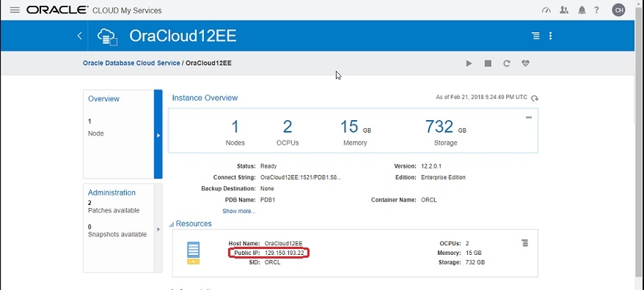Open the resource node actions menu
Image resolution: width=644 pixels, height=290 pixels.
coord(525,243)
